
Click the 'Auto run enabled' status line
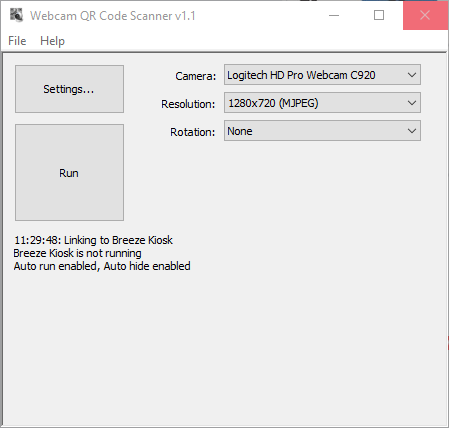click(102, 266)
